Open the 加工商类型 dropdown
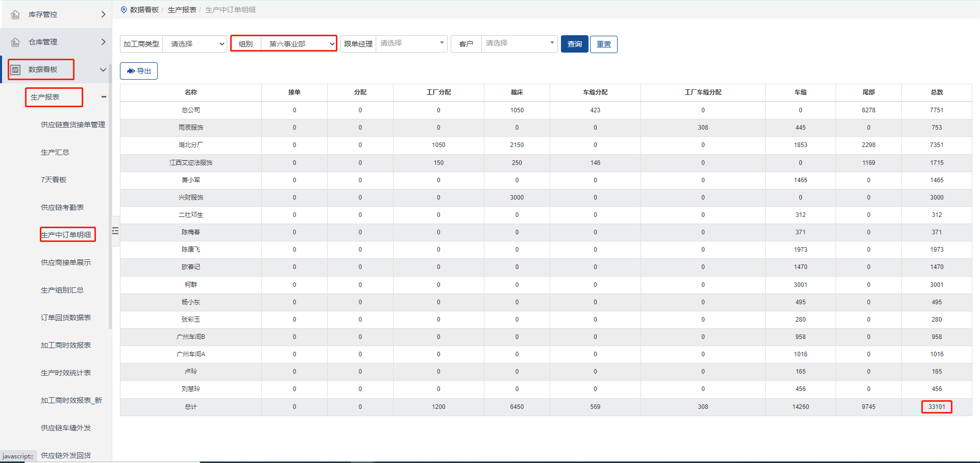 pyautogui.click(x=194, y=44)
